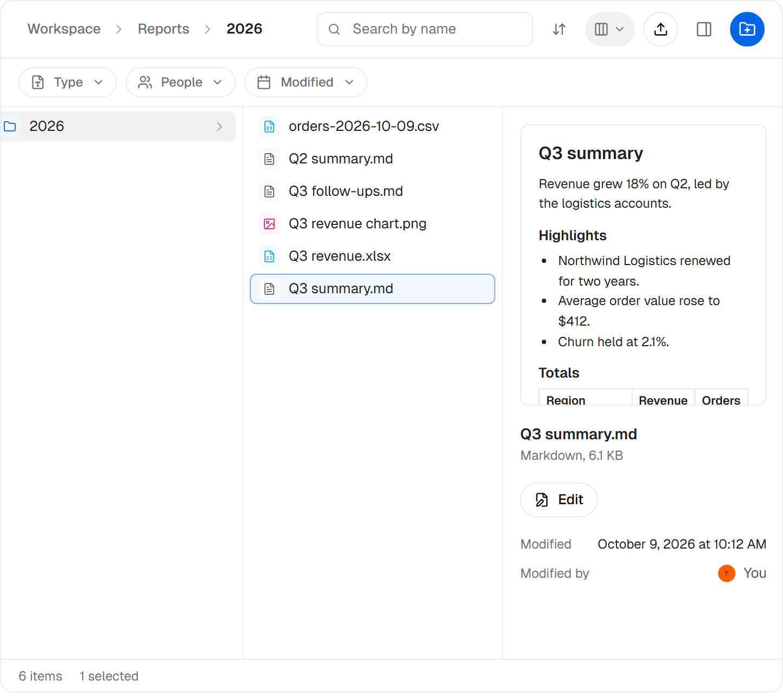The height and width of the screenshot is (700, 783).
Task: Click the October 9, 2026 modified date
Action: 682,544
